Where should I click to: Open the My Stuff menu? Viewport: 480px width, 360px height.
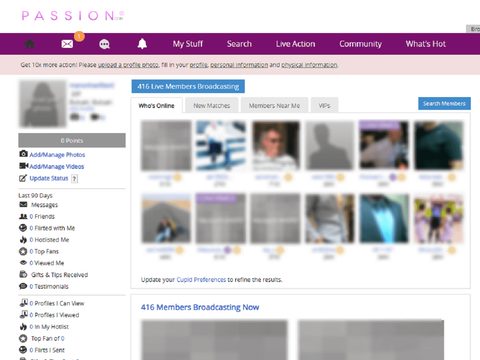pyautogui.click(x=188, y=44)
